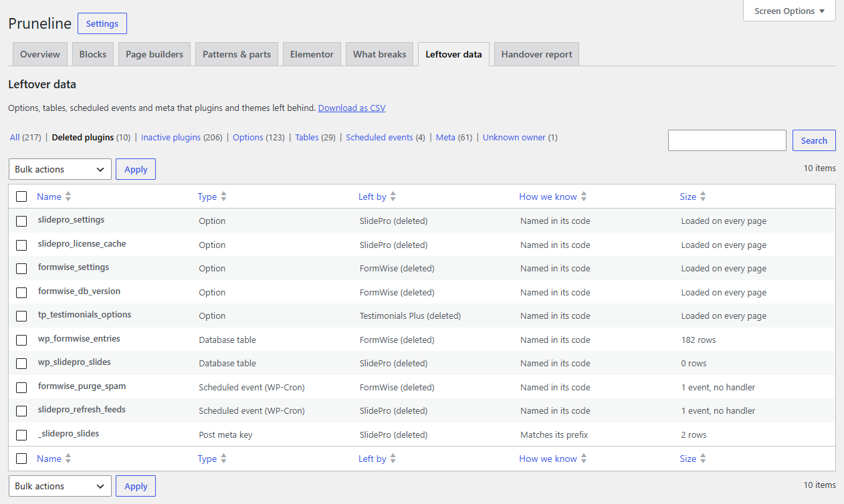Check the formwise_purge_spam row checkbox

coord(21,388)
